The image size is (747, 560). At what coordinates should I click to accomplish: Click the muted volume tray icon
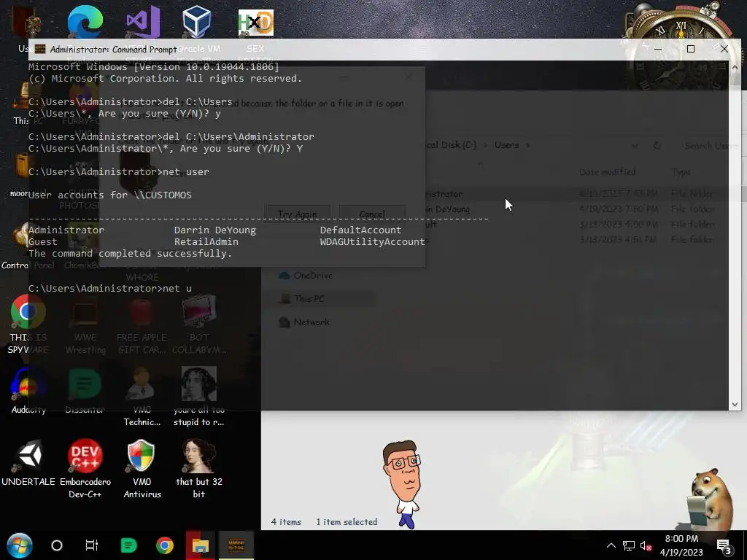click(646, 545)
